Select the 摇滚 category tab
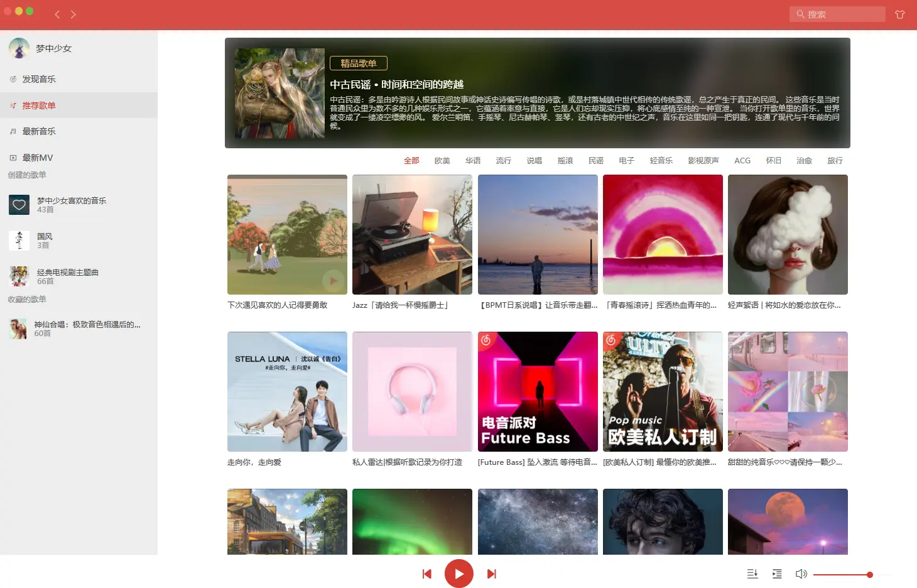The height and width of the screenshot is (588, 917). (x=565, y=161)
